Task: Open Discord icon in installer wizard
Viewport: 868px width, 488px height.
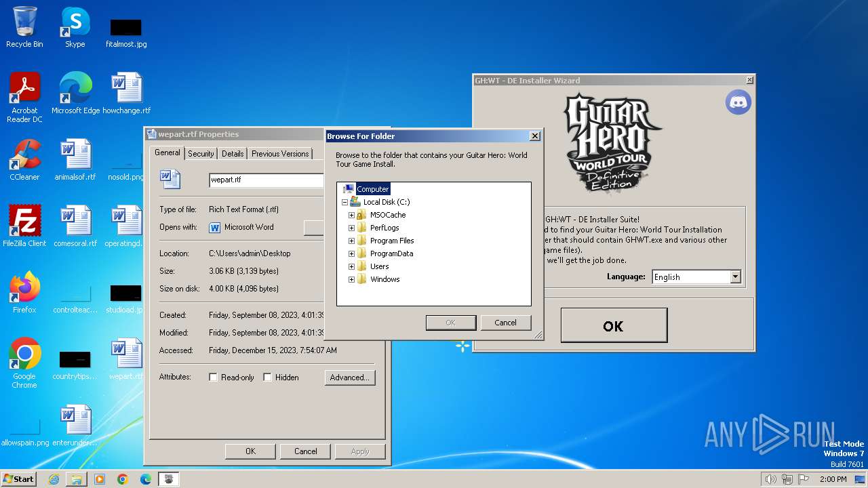Action: tap(738, 102)
